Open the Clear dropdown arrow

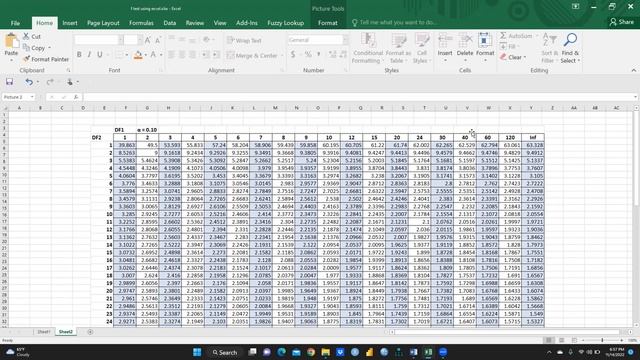[525, 58]
